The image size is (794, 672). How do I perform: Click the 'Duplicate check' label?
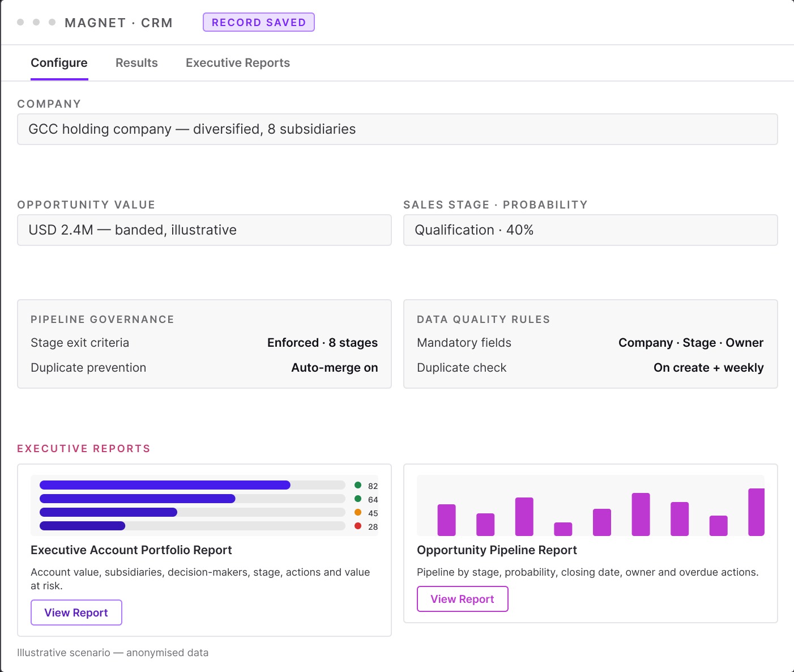462,368
